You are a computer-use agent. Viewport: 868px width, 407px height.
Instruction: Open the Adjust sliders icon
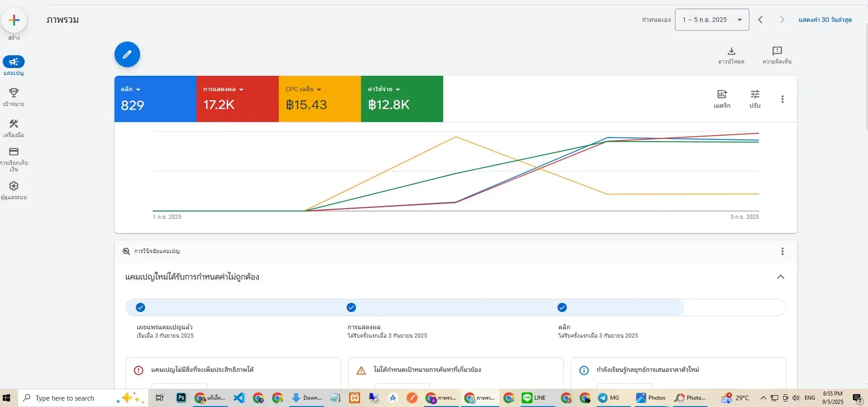[x=755, y=95]
